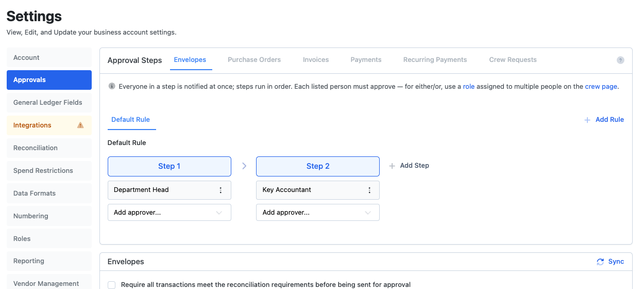Screen dimensions: 644x289
Task: Click the Add Step button
Action: [x=409, y=166]
